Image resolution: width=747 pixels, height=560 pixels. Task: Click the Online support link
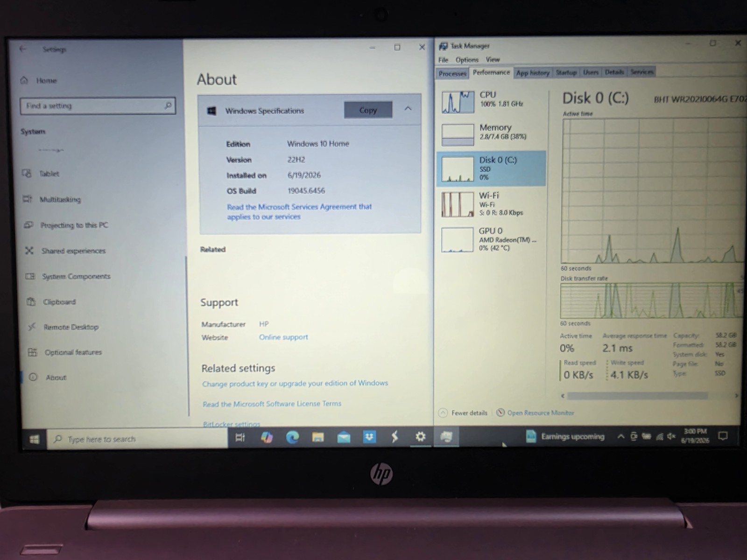[283, 337]
